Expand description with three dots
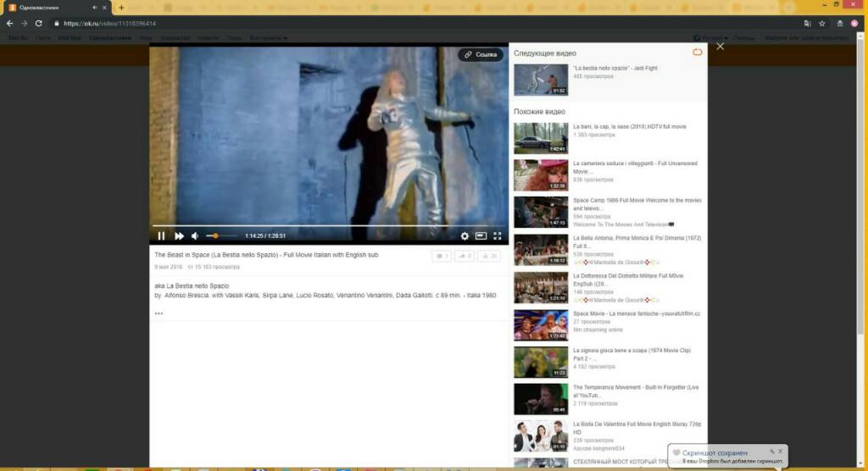 [159, 313]
